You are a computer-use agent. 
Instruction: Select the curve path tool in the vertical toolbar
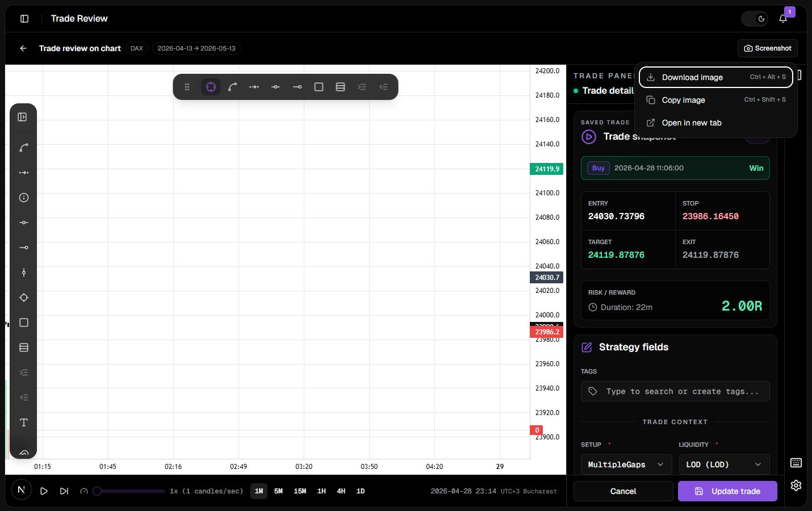click(x=24, y=148)
